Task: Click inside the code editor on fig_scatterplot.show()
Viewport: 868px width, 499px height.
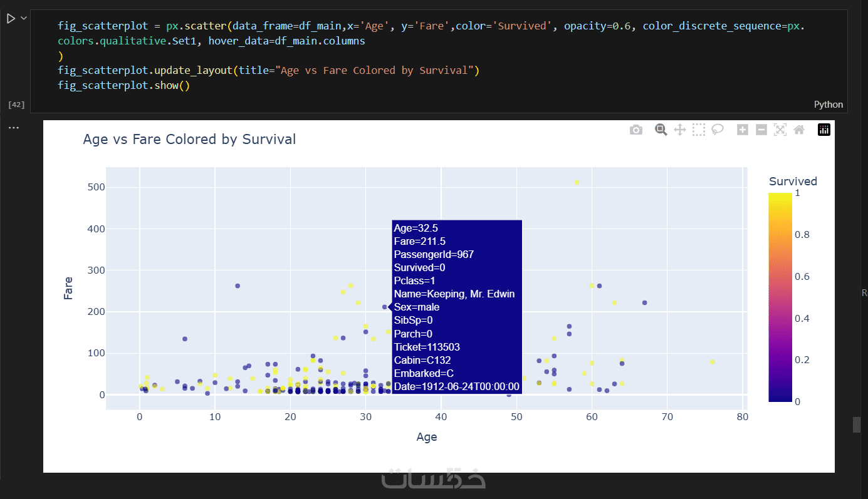Action: point(123,85)
